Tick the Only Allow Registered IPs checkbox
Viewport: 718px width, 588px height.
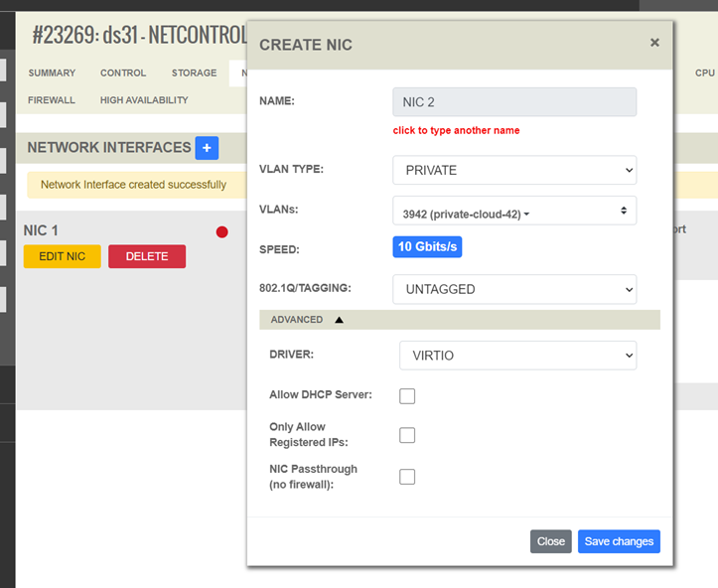coord(407,435)
